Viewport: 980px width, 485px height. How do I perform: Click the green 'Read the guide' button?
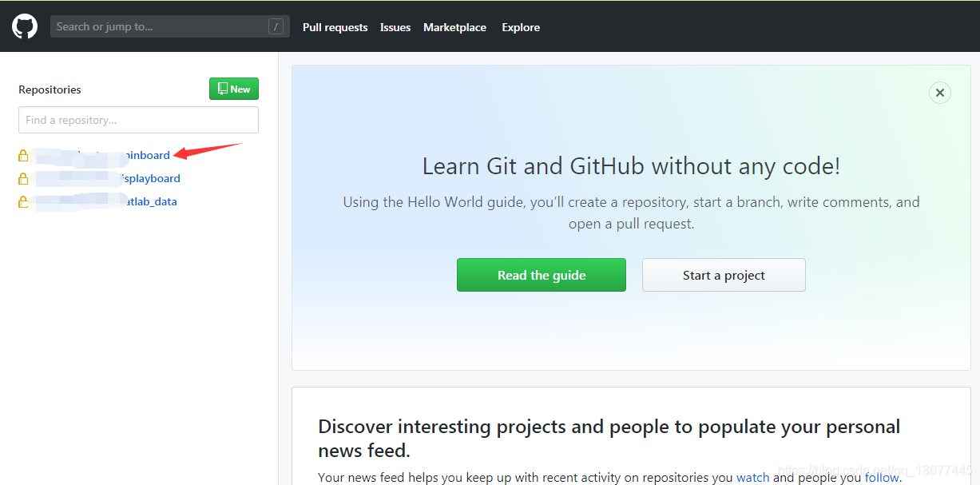(542, 275)
